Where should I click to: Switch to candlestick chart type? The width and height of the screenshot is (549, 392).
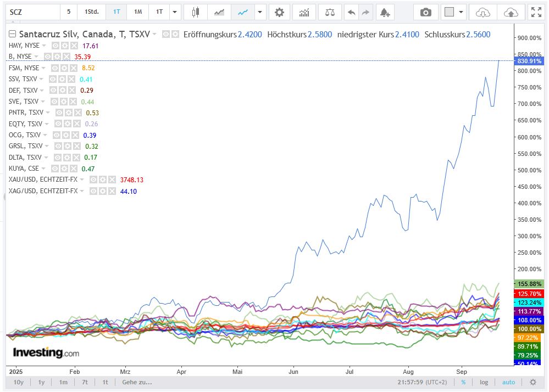pyautogui.click(x=195, y=12)
